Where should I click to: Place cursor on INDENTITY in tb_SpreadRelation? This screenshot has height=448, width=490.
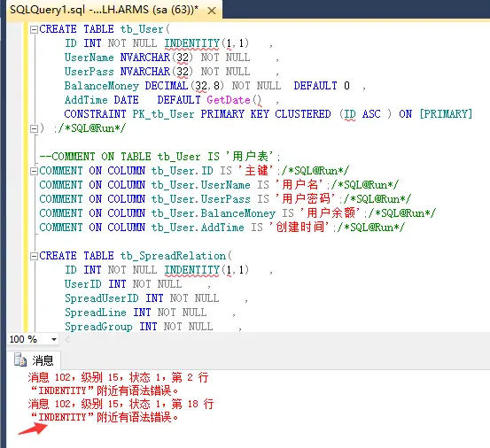(192, 270)
